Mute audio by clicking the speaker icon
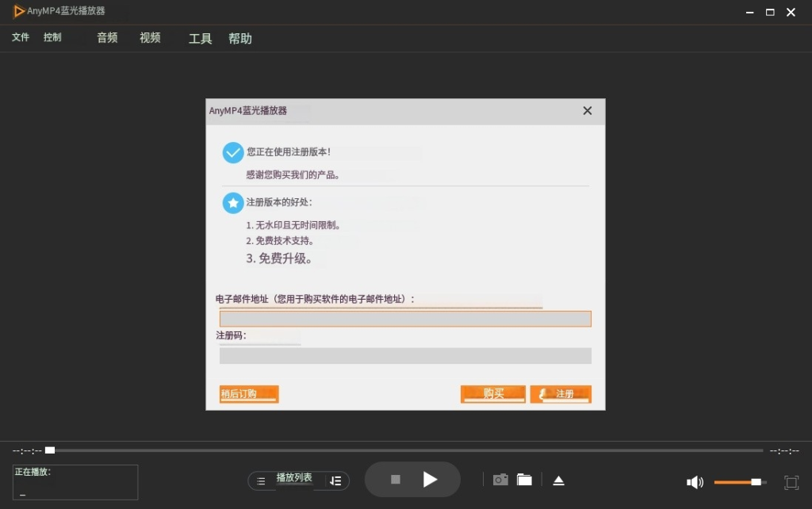Image resolution: width=812 pixels, height=509 pixels. 695,482
